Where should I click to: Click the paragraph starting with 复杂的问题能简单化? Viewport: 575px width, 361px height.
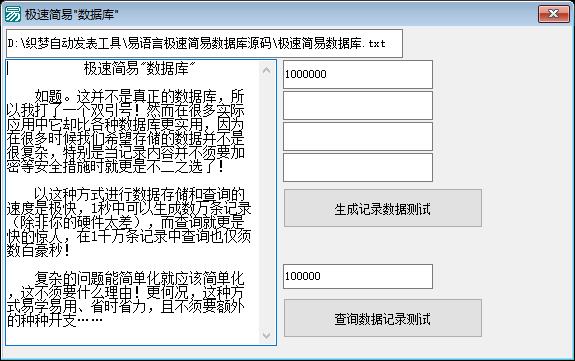click(x=125, y=299)
